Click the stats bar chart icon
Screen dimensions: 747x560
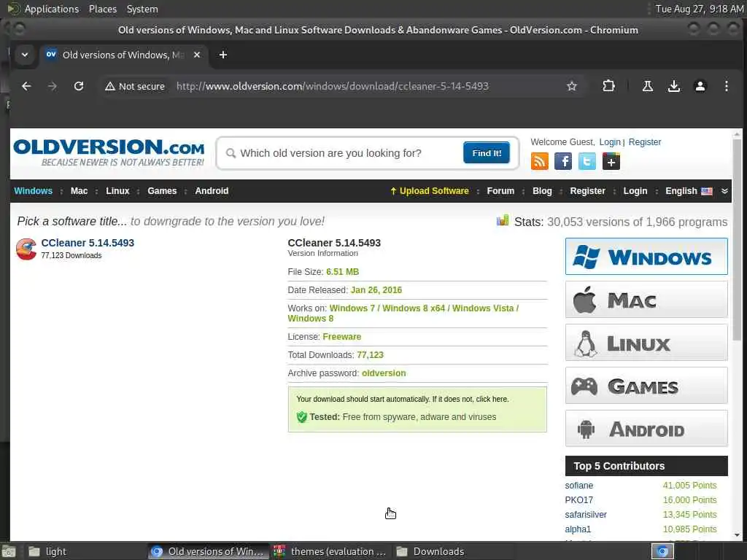click(503, 220)
